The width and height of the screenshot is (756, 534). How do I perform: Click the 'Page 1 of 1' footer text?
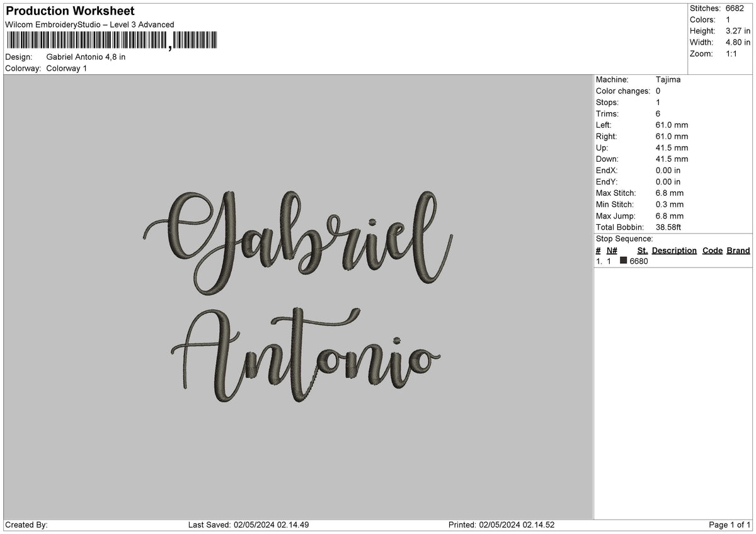(x=730, y=525)
